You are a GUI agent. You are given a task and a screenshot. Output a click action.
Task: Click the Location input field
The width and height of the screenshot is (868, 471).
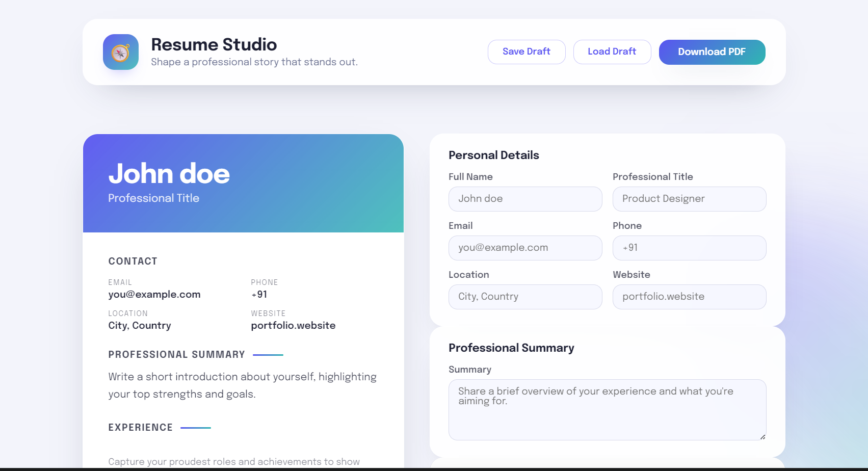525,297
